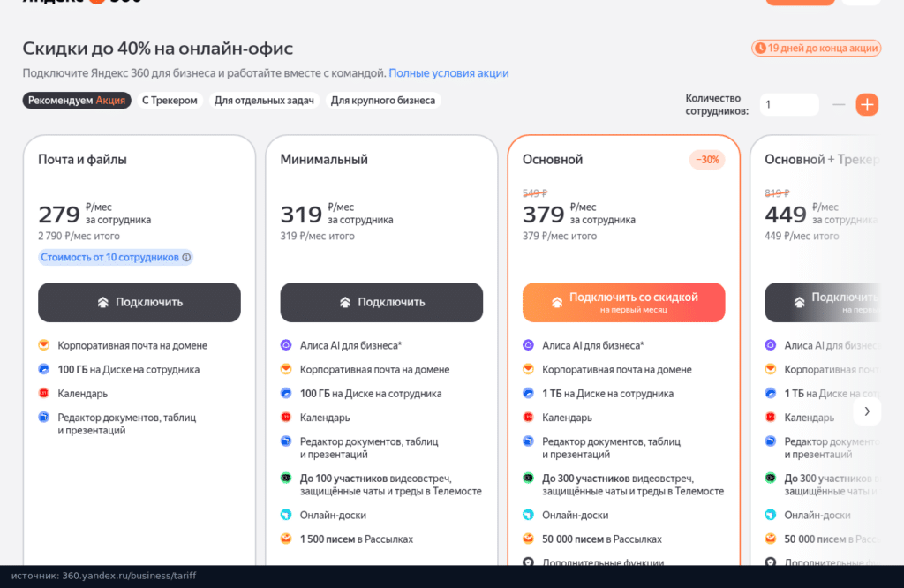Click 'Минимальный' plan title

pos(324,160)
